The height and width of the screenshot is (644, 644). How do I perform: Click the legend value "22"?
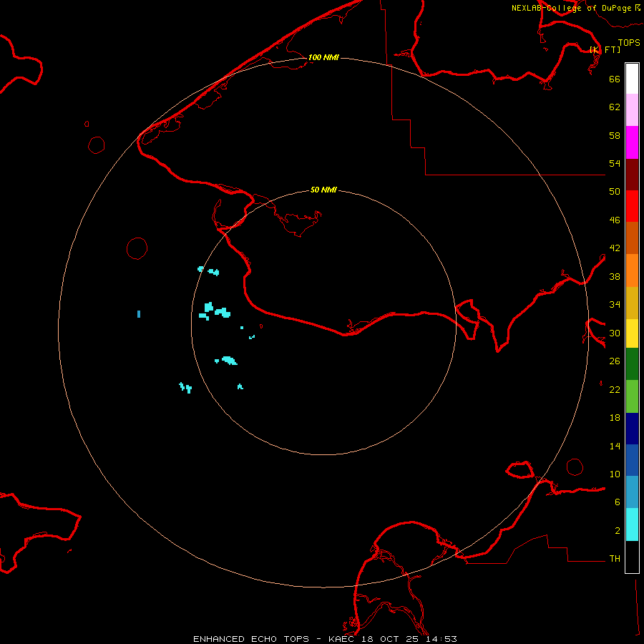[615, 389]
